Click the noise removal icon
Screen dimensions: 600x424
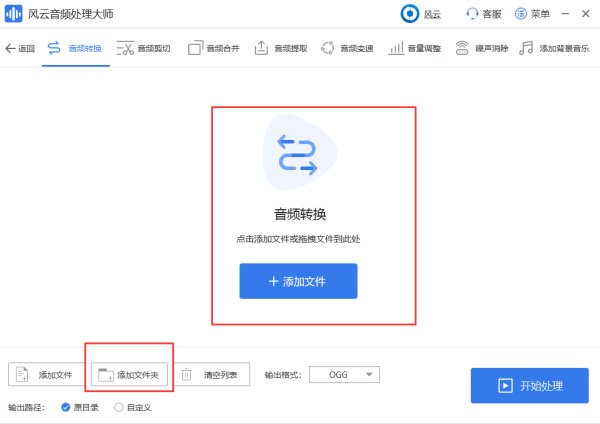pos(462,48)
